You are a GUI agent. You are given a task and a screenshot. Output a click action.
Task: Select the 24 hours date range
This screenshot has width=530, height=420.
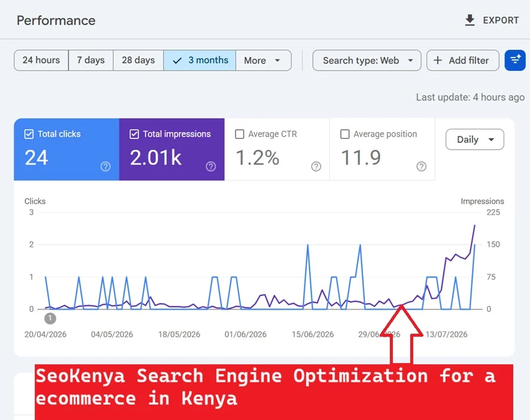click(x=41, y=60)
